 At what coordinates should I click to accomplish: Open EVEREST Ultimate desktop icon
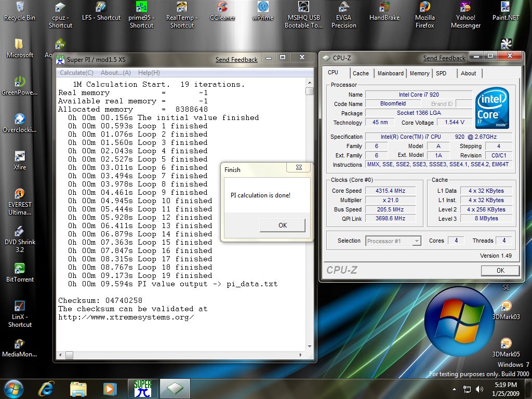[20, 202]
